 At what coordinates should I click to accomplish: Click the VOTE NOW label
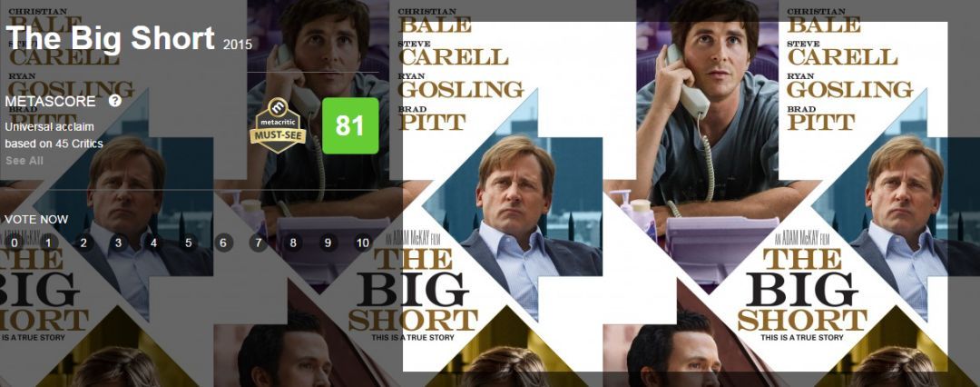tap(36, 220)
